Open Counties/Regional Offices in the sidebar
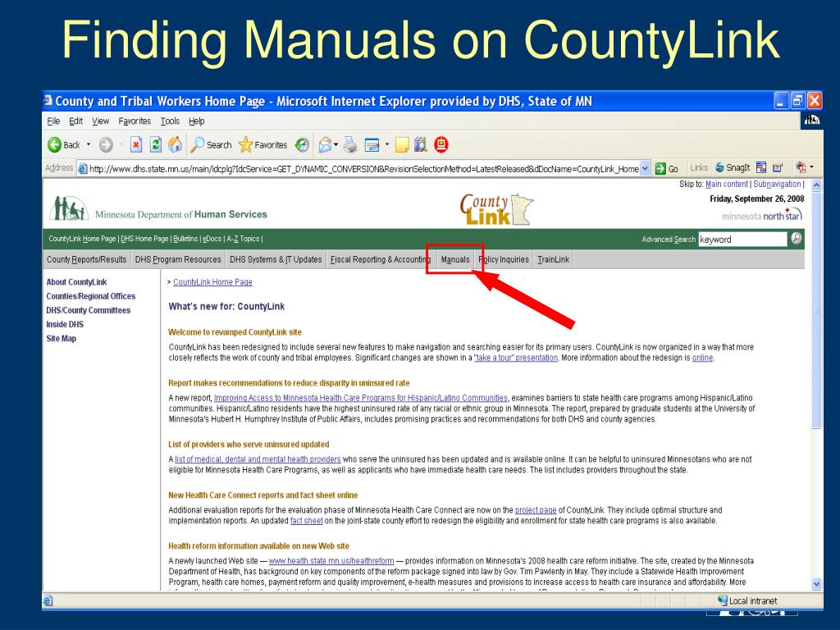The width and height of the screenshot is (840, 630). point(90,296)
